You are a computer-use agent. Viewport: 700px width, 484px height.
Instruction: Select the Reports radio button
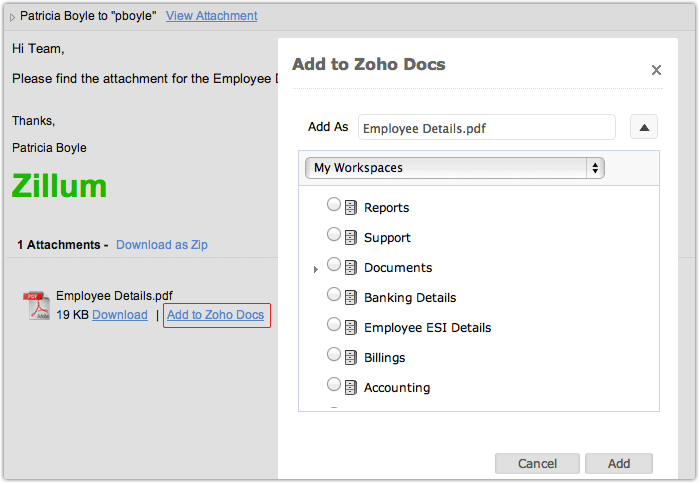[x=334, y=205]
